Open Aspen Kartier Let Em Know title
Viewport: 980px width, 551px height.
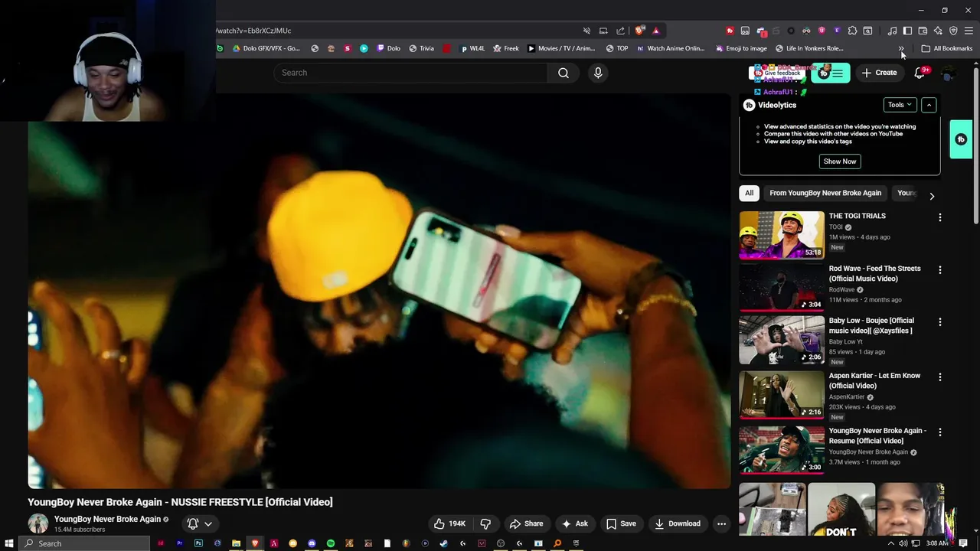[874, 380]
